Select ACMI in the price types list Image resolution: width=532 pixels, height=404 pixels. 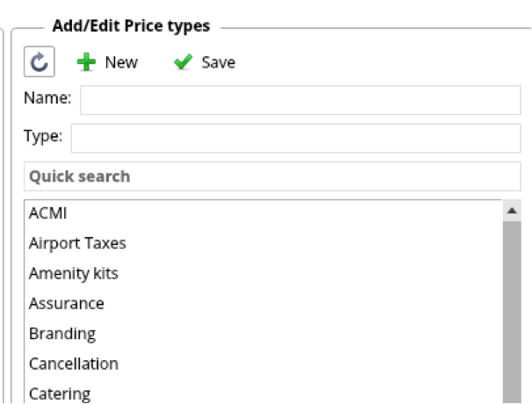pyautogui.click(x=48, y=213)
